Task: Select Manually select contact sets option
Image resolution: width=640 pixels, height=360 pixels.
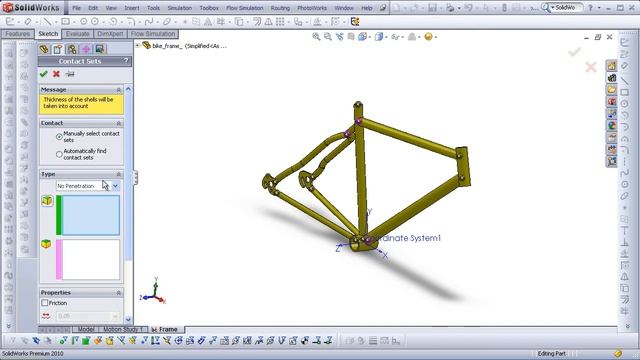Action: [x=59, y=137]
